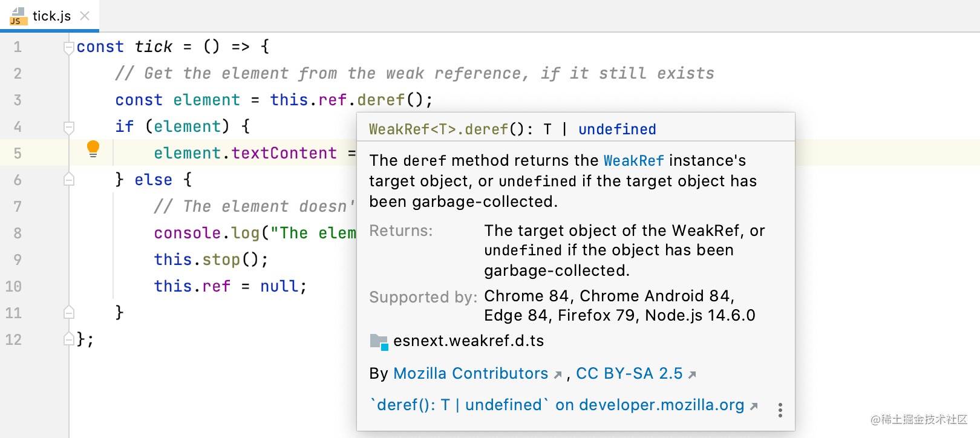
Task: Click the esnext.weakref.d.ts folder icon
Action: [x=379, y=342]
